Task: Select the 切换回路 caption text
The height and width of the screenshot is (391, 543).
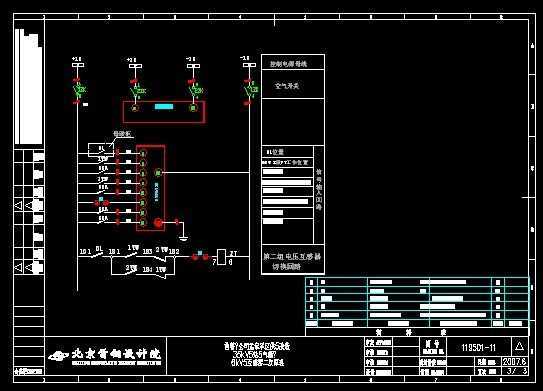Action: [286, 267]
